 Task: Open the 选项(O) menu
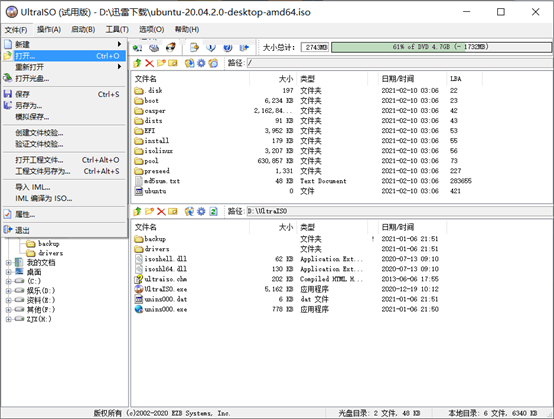pos(151,29)
